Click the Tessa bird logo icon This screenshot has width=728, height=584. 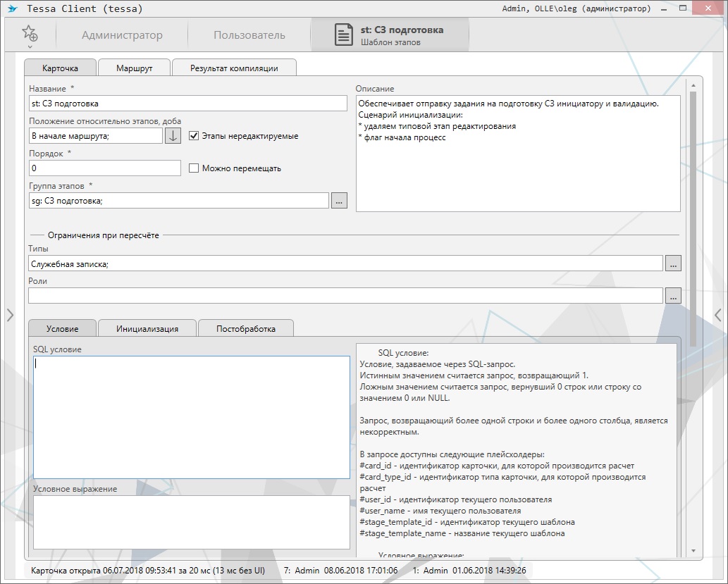12,9
